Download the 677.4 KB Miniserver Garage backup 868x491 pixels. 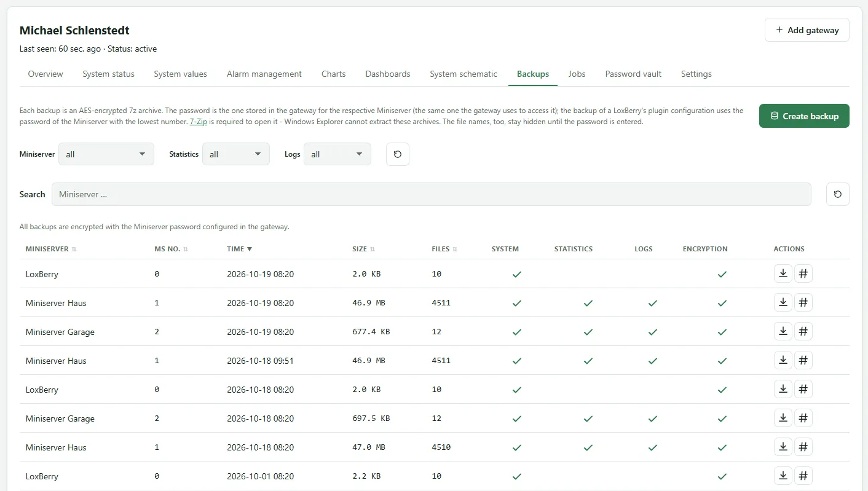(783, 331)
